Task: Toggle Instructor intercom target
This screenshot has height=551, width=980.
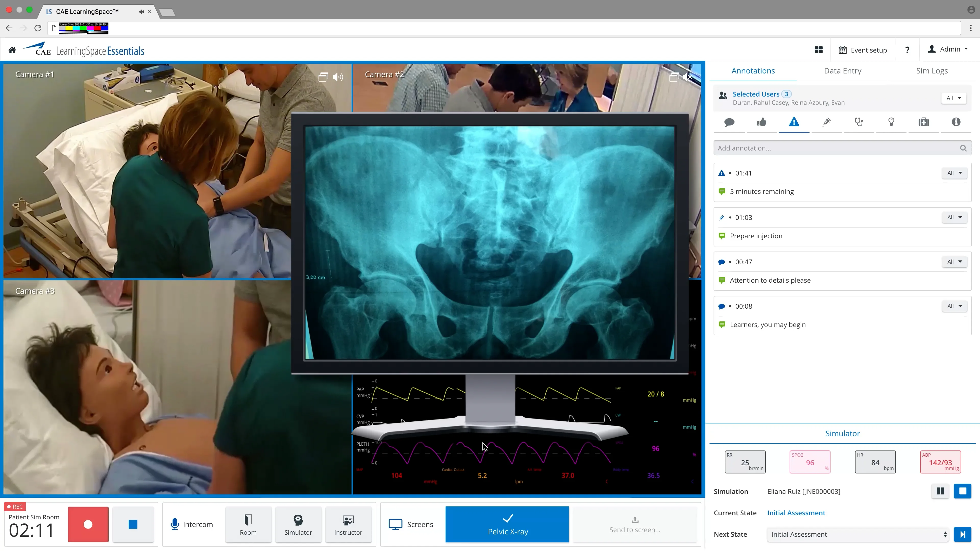Action: [348, 525]
